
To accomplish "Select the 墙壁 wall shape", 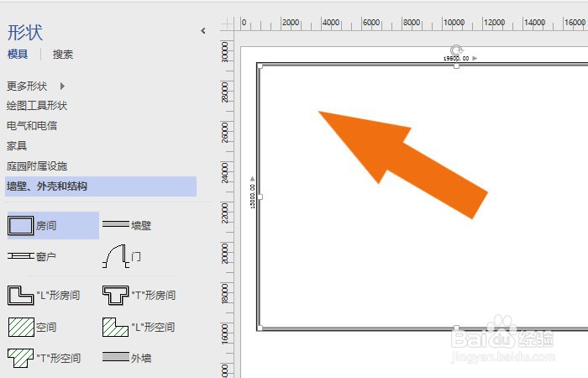I will [x=127, y=225].
